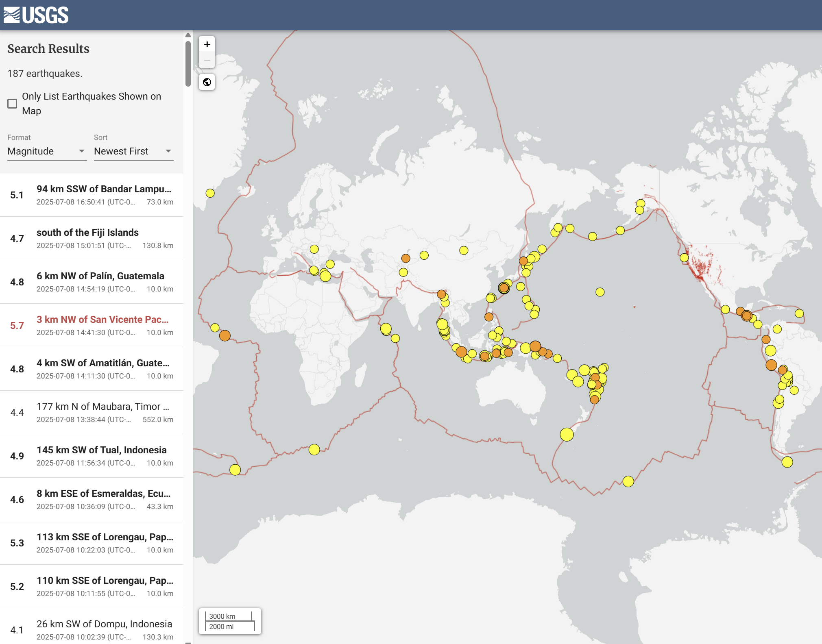Select 26 km SW of Dompu, Indonesia
Screen dimensions: 822x644
pos(92,627)
